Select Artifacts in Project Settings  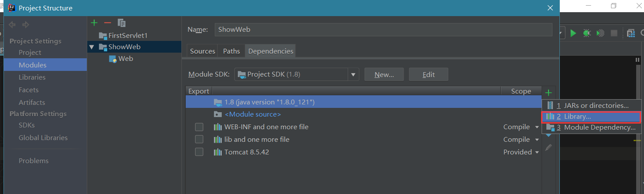[32, 102]
